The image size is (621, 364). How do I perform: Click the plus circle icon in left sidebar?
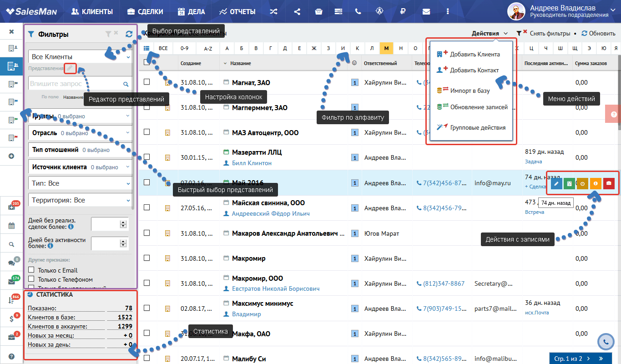(11, 156)
